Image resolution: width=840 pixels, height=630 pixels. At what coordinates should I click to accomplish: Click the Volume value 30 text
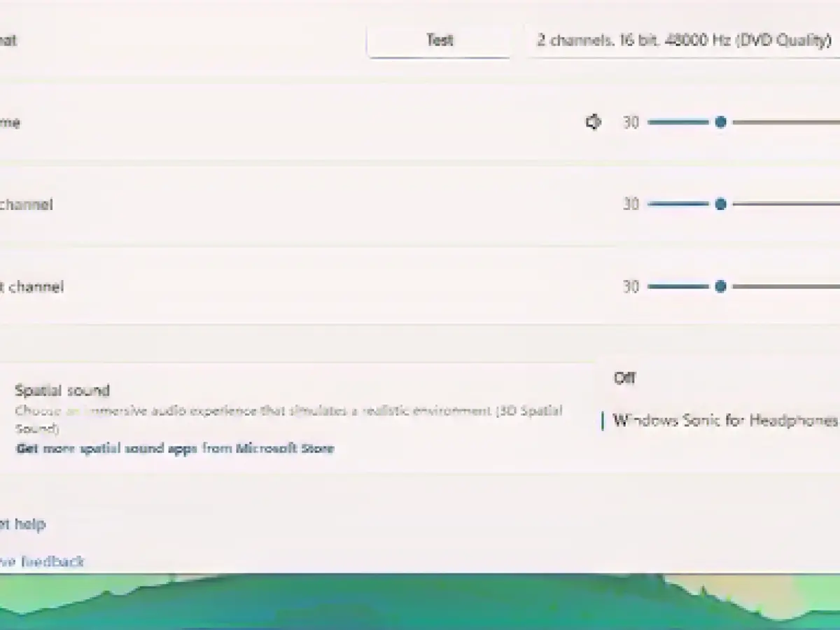pyautogui.click(x=631, y=122)
